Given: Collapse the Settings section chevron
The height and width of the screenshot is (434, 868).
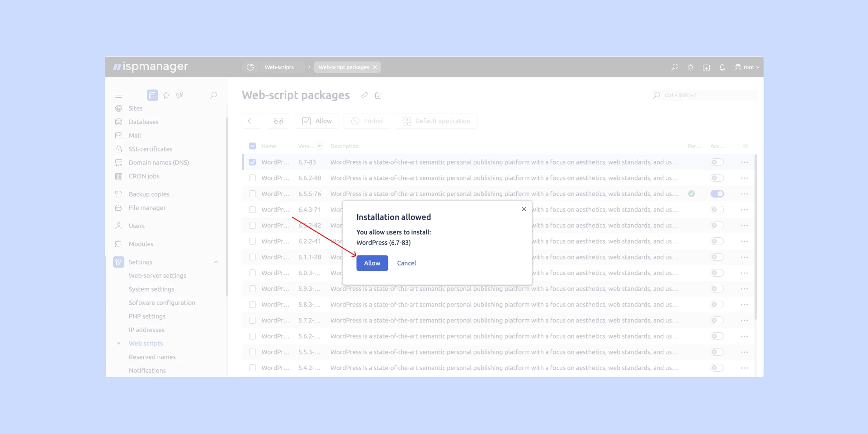Looking at the screenshot, I should [216, 262].
